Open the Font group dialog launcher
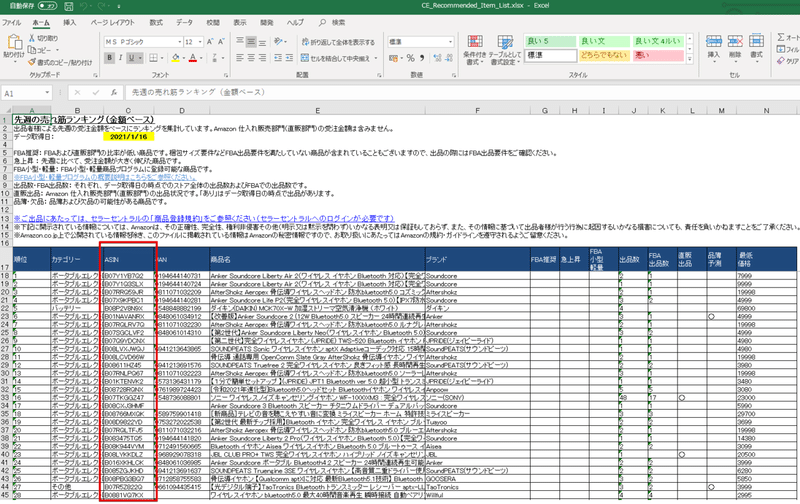Image resolution: width=800 pixels, height=504 pixels. tap(225, 75)
